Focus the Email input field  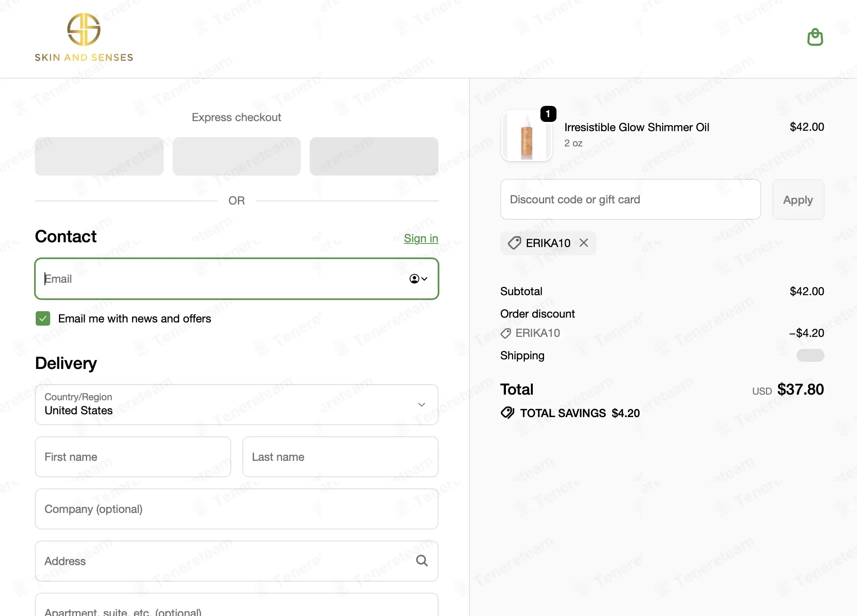(x=237, y=279)
